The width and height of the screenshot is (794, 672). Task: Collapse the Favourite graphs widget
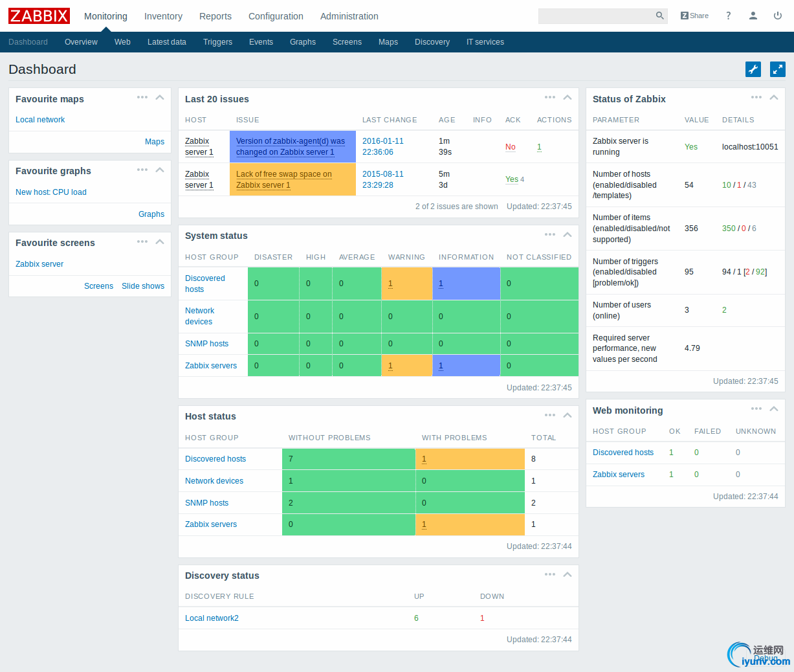tap(160, 170)
